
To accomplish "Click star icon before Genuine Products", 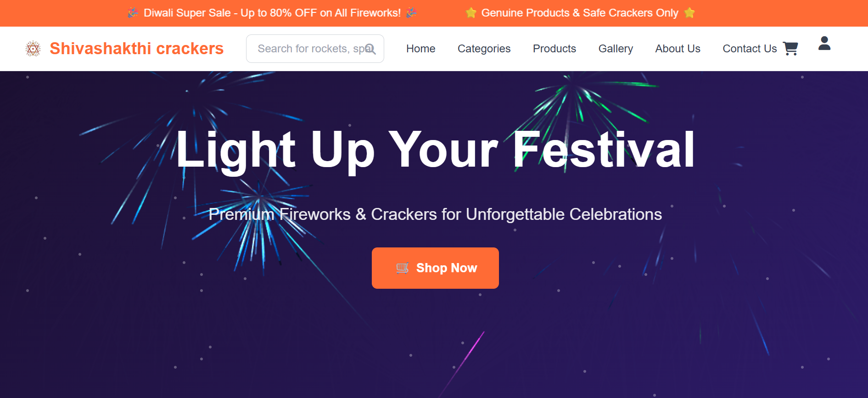I will point(470,13).
